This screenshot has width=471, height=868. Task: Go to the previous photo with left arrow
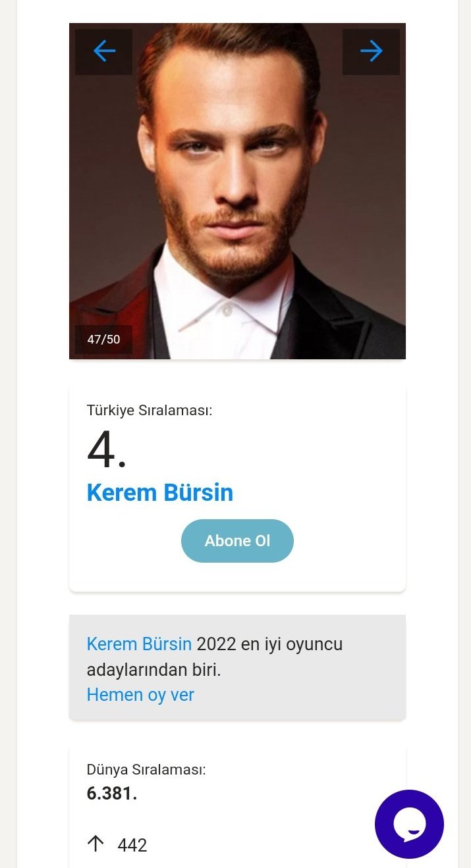[103, 51]
